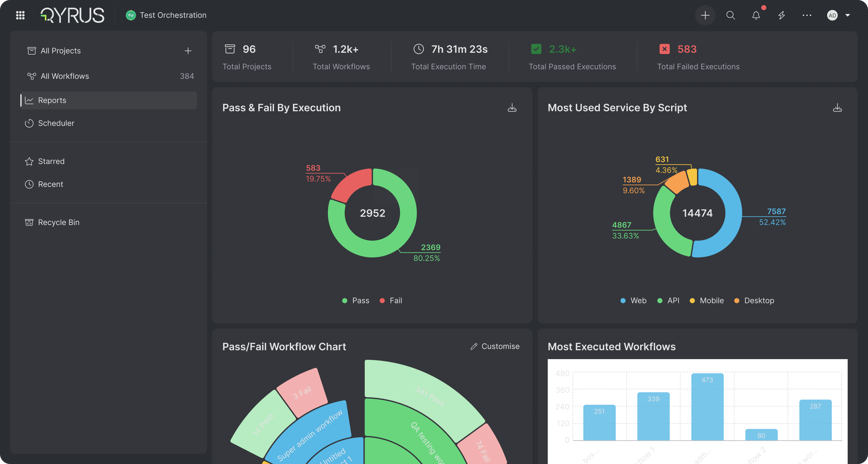Toggle Pass legend item
The image size is (868, 464).
(356, 301)
